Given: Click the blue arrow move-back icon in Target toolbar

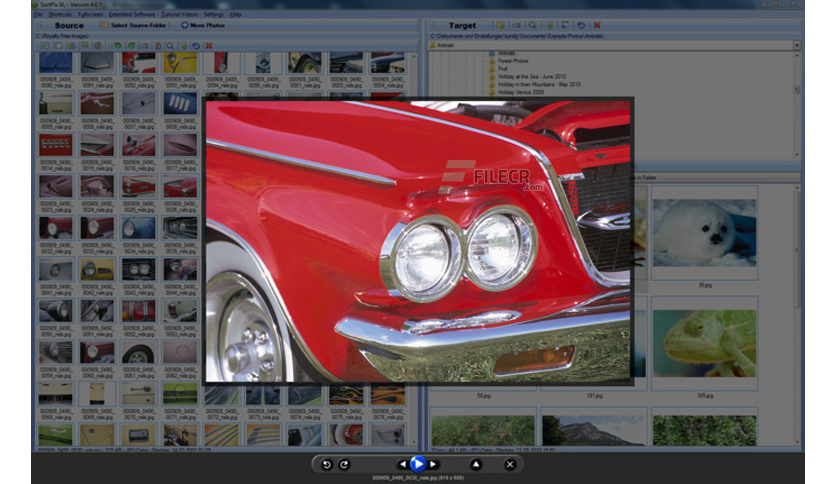Looking at the screenshot, I should click(565, 25).
